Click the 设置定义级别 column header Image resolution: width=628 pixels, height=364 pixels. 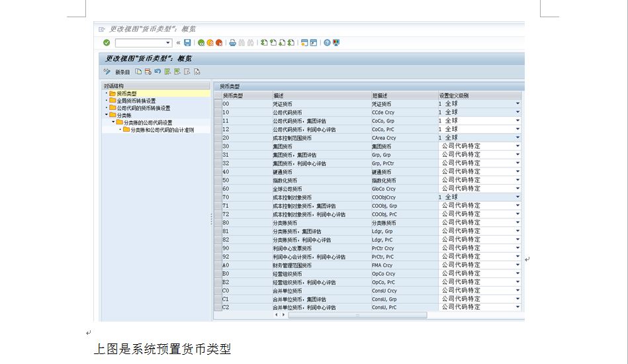pyautogui.click(x=480, y=95)
